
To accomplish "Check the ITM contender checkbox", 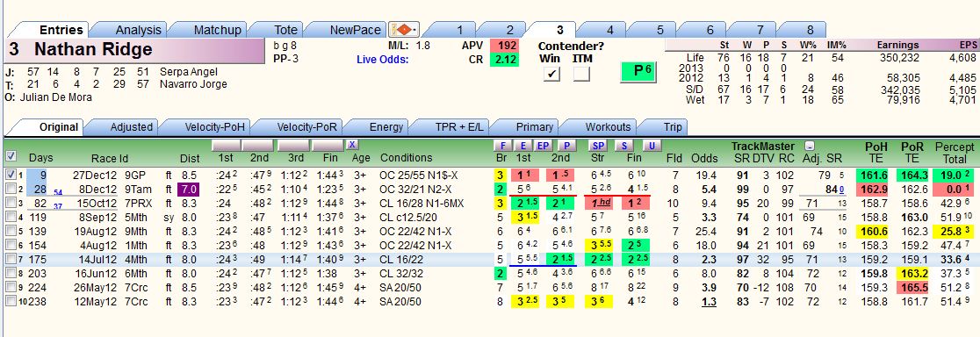I will coord(582,74).
